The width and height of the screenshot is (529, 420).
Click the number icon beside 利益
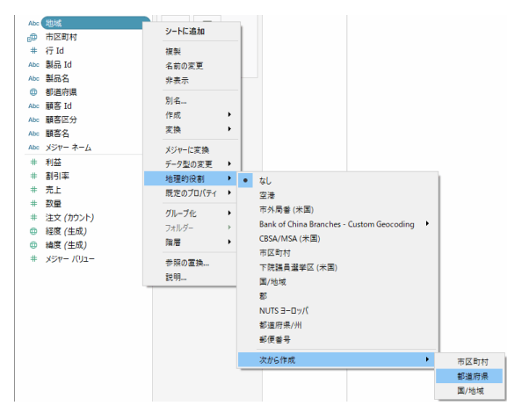click(x=33, y=163)
